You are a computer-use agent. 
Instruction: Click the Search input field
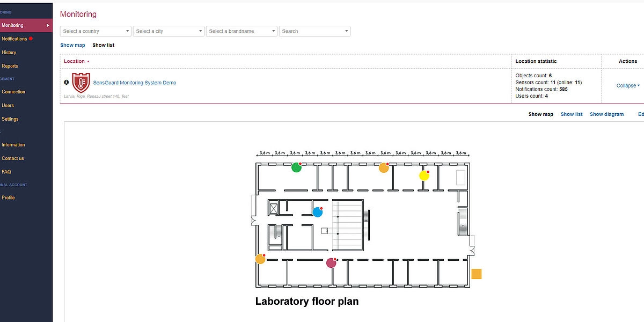pos(314,31)
